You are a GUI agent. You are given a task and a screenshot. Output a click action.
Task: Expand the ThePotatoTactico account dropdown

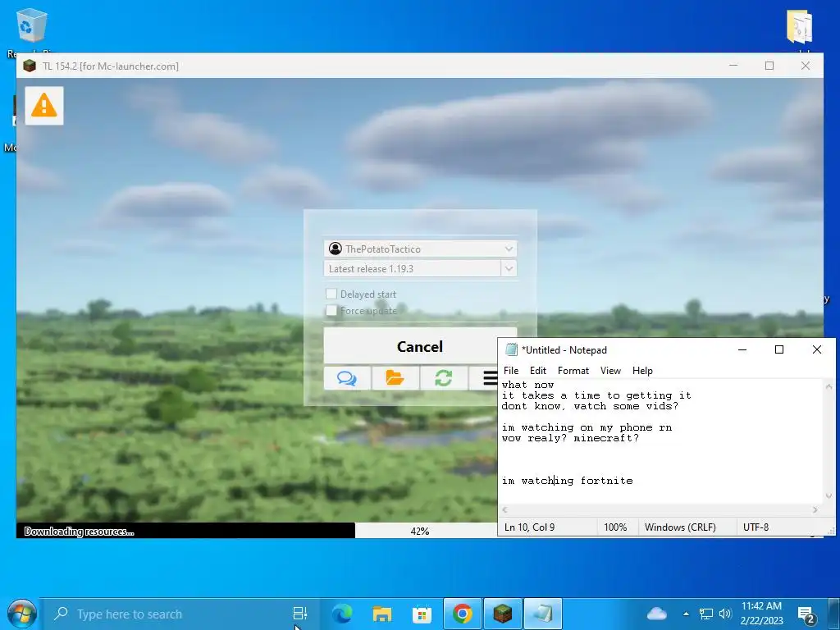tap(509, 249)
